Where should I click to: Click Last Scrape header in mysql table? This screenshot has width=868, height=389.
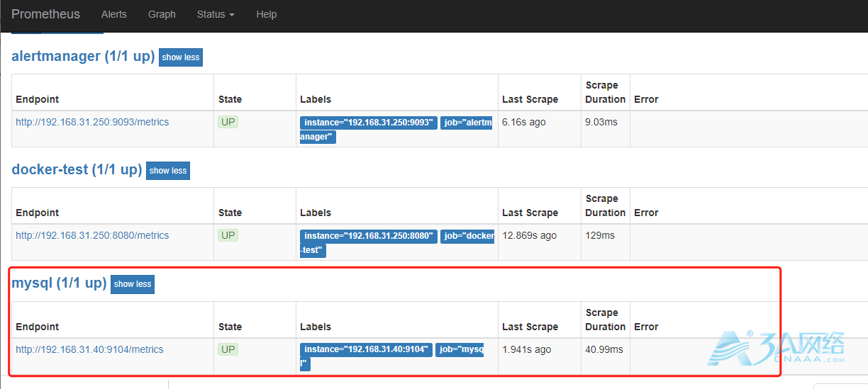tap(530, 327)
